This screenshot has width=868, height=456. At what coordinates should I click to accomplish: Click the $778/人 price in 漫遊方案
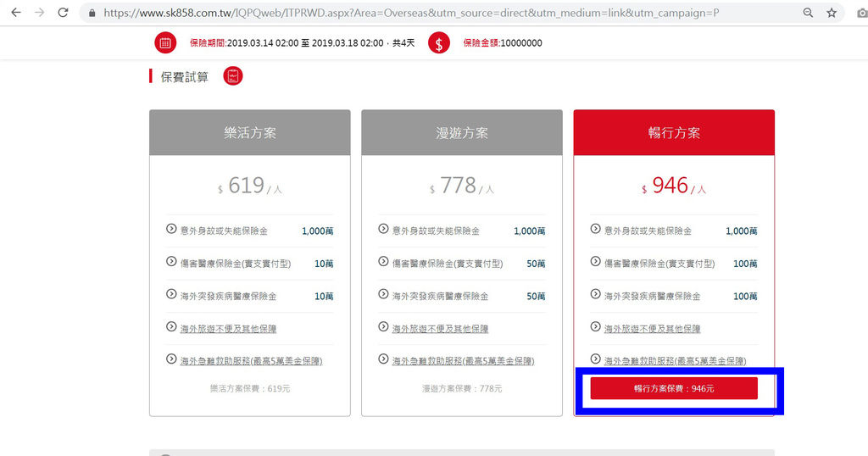click(462, 186)
